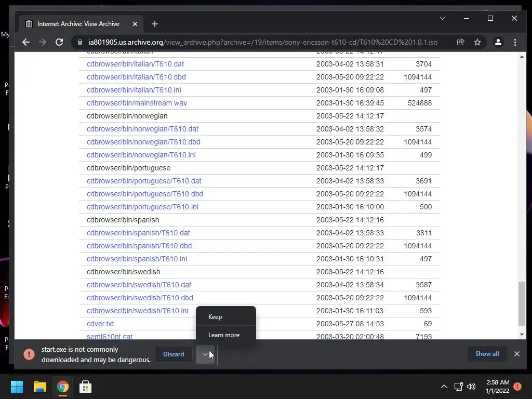
Task: Click the lock icon in address bar
Action: (80, 42)
